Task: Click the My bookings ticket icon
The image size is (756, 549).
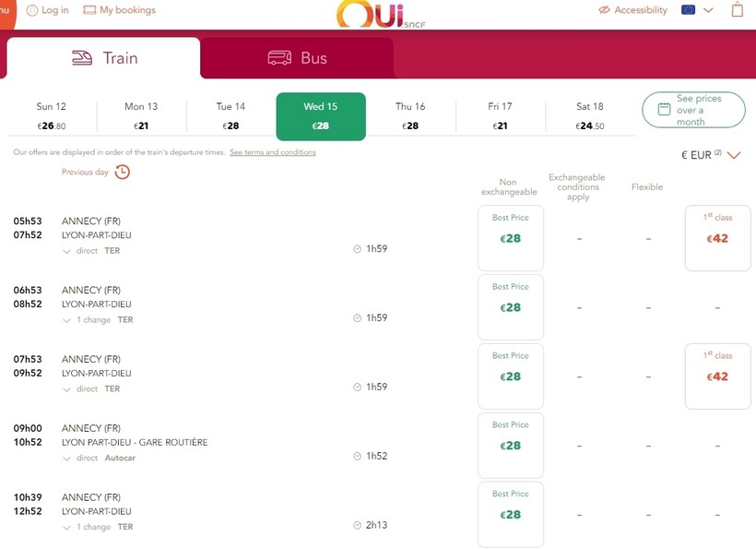Action: [x=89, y=9]
